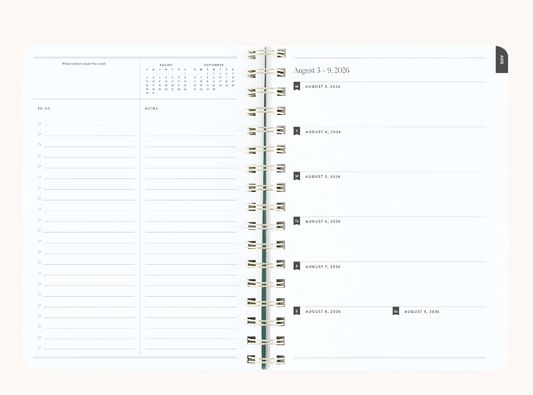The image size is (533, 395).
Task: Click the Saturday flag beside August 8
Action: (297, 311)
